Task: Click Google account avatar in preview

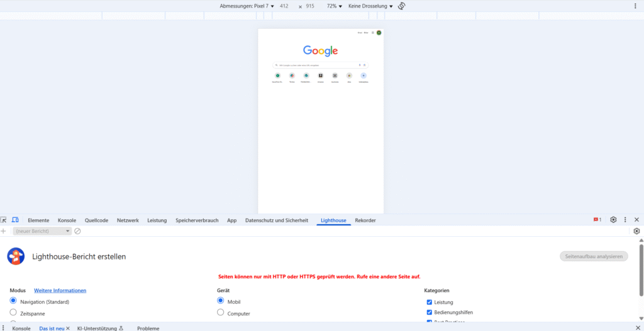Action: pyautogui.click(x=379, y=33)
